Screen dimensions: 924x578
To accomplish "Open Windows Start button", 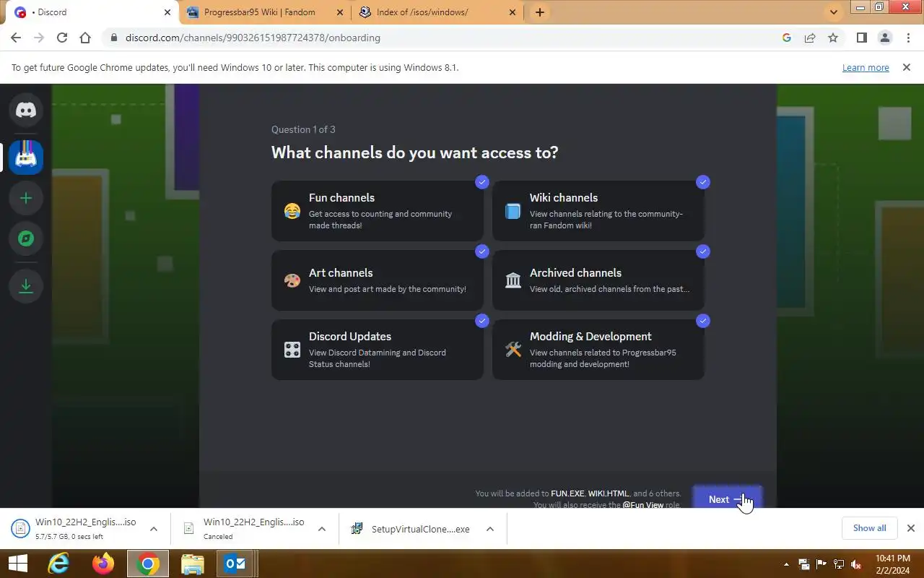I will coord(17,564).
